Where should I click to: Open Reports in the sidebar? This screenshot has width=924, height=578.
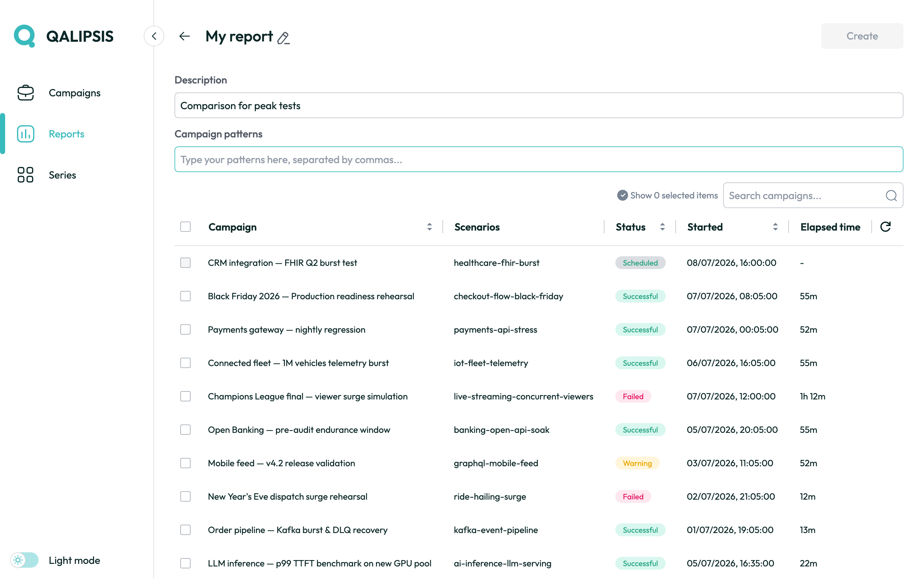coord(66,134)
